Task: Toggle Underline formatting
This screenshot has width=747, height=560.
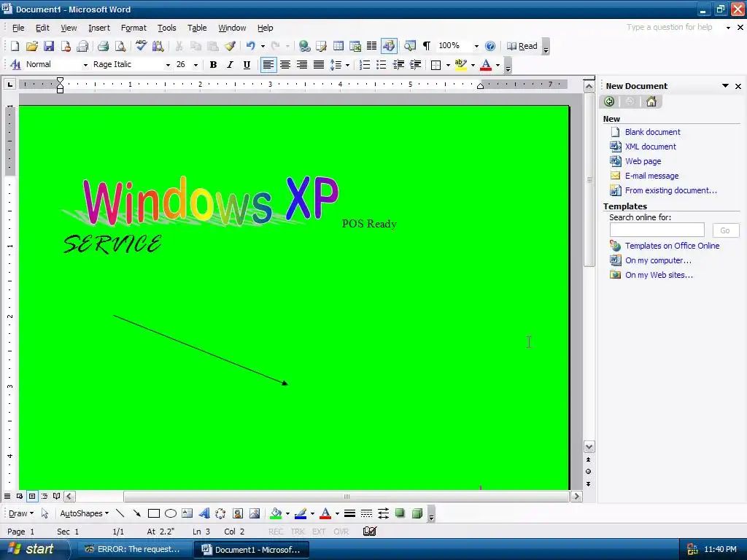Action: 247,65
